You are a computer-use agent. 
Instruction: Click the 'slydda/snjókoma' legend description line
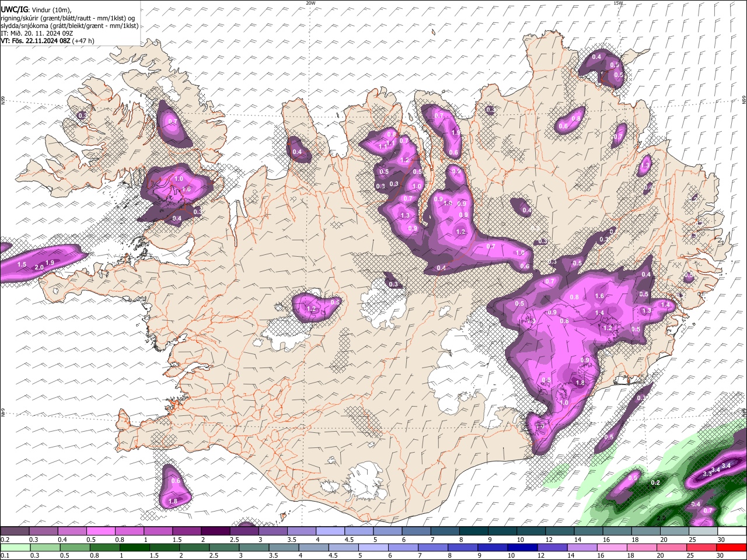pyautogui.click(x=69, y=26)
